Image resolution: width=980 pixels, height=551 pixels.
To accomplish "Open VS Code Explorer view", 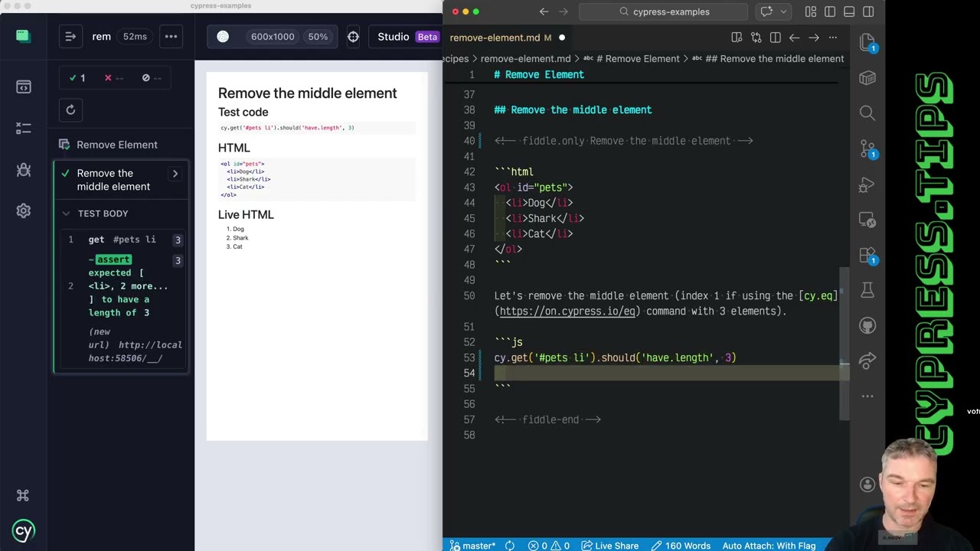I will point(867,44).
